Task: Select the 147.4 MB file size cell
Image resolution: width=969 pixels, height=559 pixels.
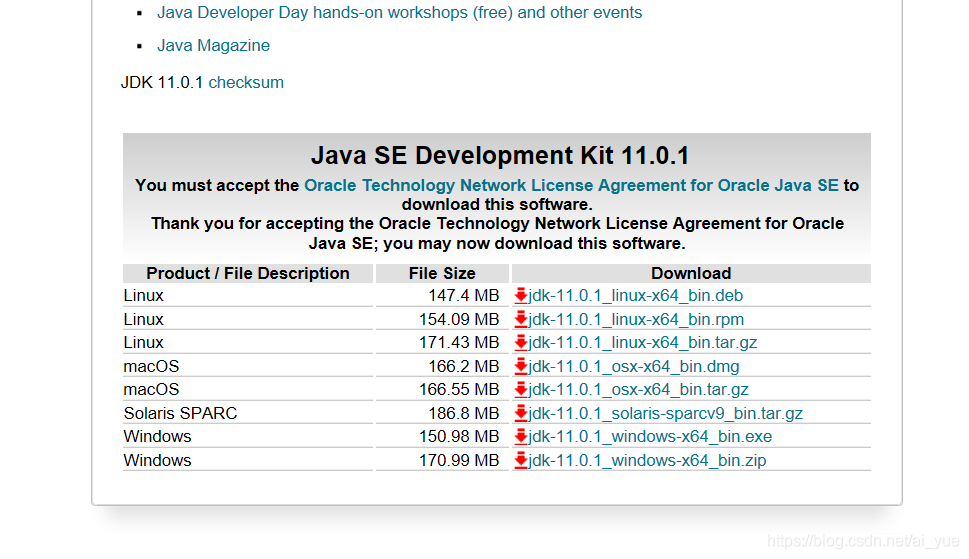Action: click(x=442, y=296)
